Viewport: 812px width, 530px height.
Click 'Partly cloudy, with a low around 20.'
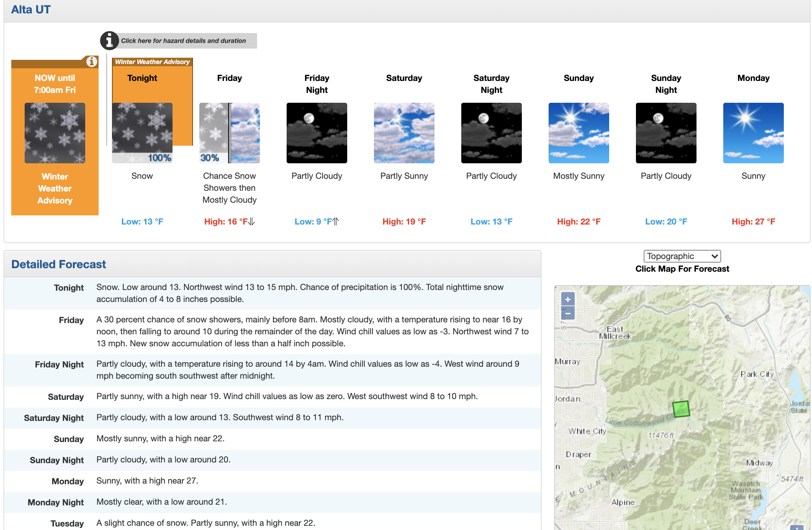pyautogui.click(x=163, y=460)
